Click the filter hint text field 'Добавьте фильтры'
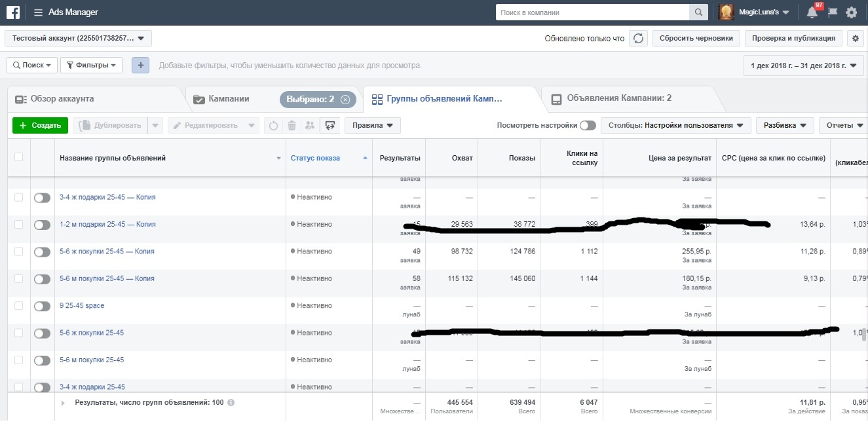The width and height of the screenshot is (868, 433). click(290, 66)
